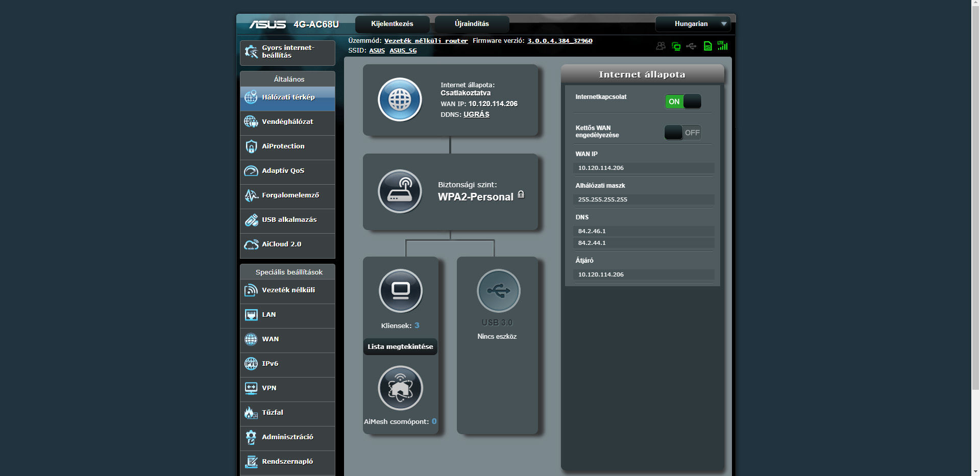
Task: Turn off the Internetkapcsolat ON switch
Action: click(x=683, y=102)
